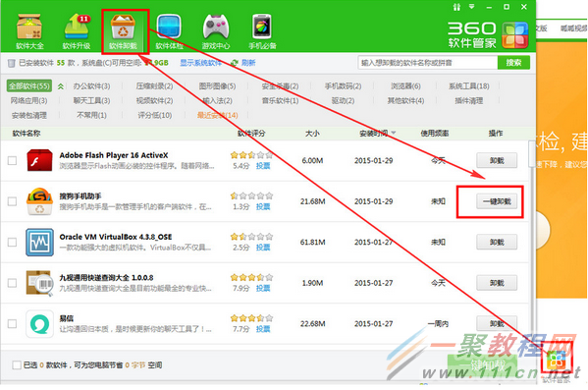Open 软件升级 upgrade icon with badge

pos(77,31)
